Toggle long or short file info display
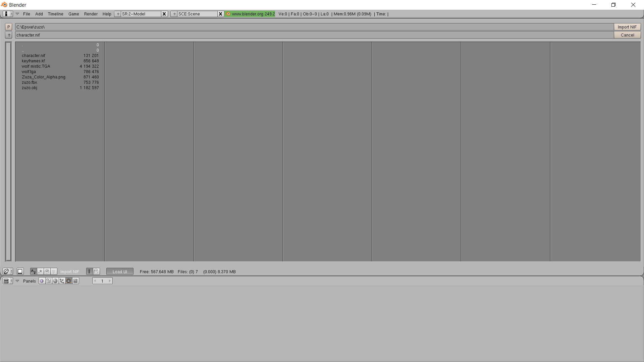 (89, 271)
